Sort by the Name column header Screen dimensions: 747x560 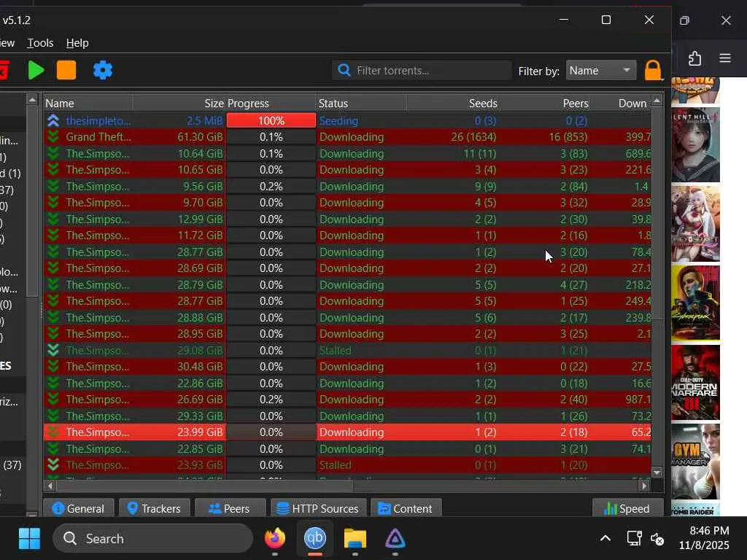[88, 104]
